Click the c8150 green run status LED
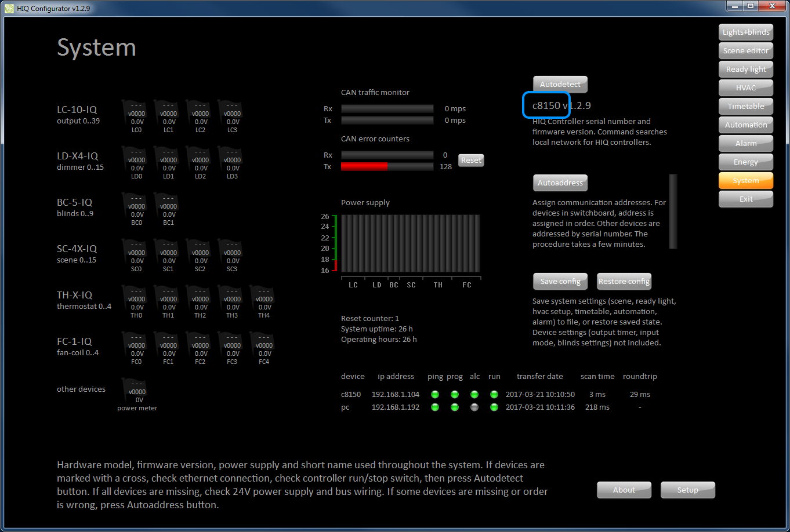 tap(494, 395)
